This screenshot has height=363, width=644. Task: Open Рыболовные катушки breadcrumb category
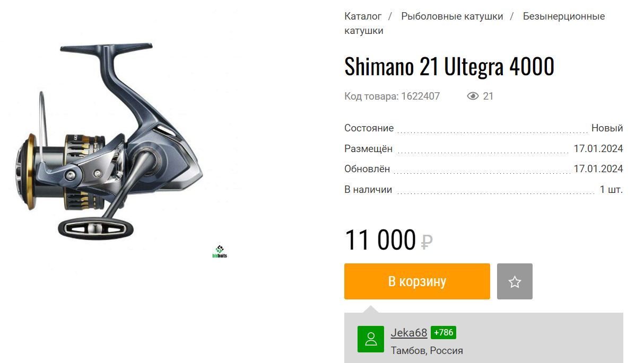[x=452, y=16]
